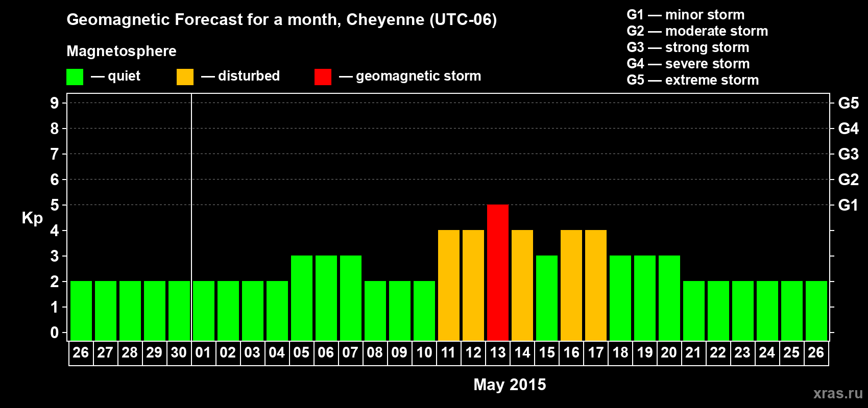This screenshot has width=868, height=408.
Task: Select the red storm bar for May 13
Action: click(498, 272)
